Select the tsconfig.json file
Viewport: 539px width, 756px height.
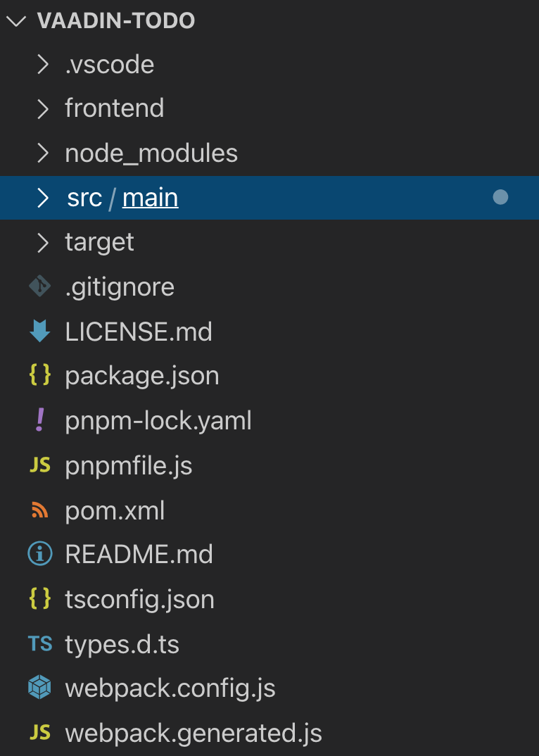pos(140,599)
